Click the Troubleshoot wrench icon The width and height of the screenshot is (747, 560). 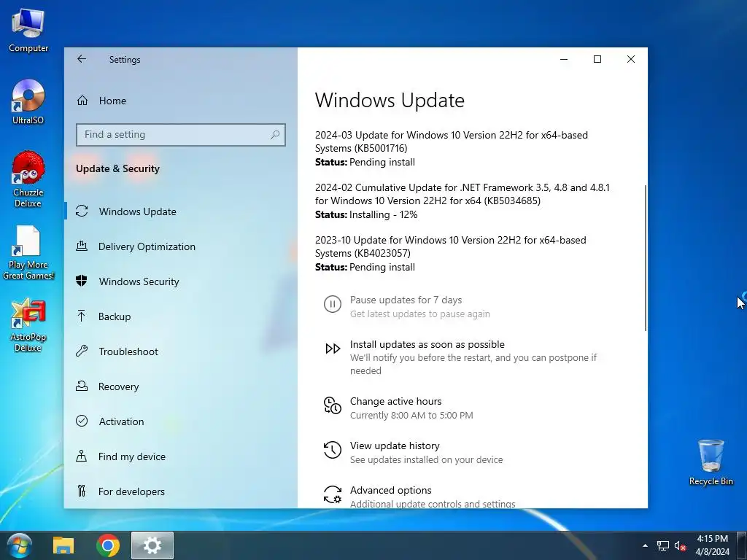(82, 351)
